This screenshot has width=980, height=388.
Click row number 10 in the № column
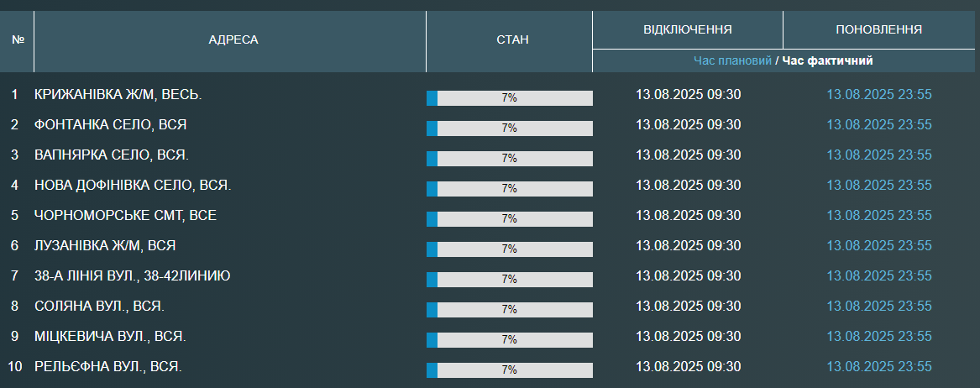(15, 366)
